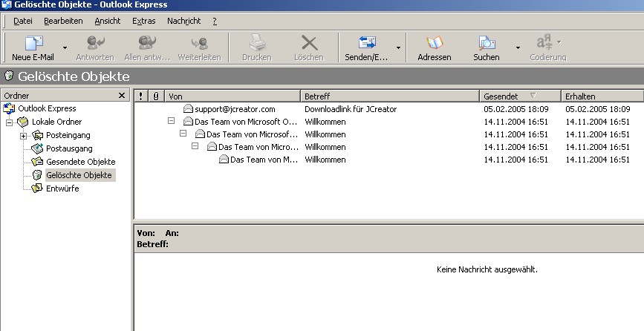Close the Ordner pane

[x=122, y=96]
